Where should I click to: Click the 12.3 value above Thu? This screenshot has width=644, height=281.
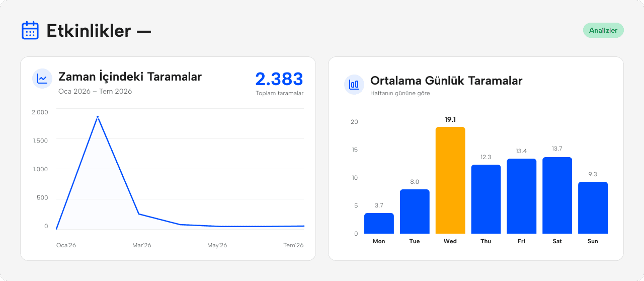[486, 157]
